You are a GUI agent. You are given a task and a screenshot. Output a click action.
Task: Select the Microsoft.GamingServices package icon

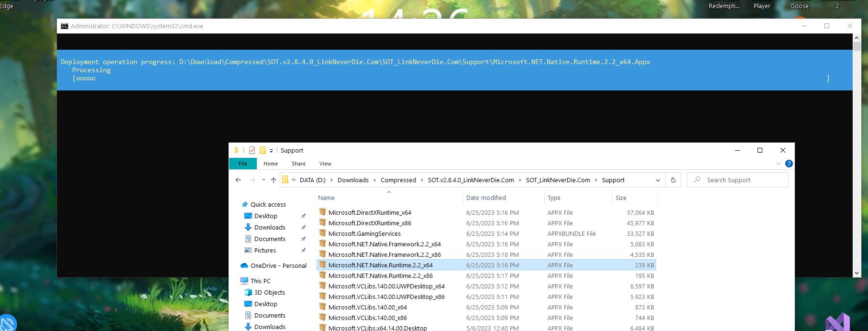(x=323, y=233)
